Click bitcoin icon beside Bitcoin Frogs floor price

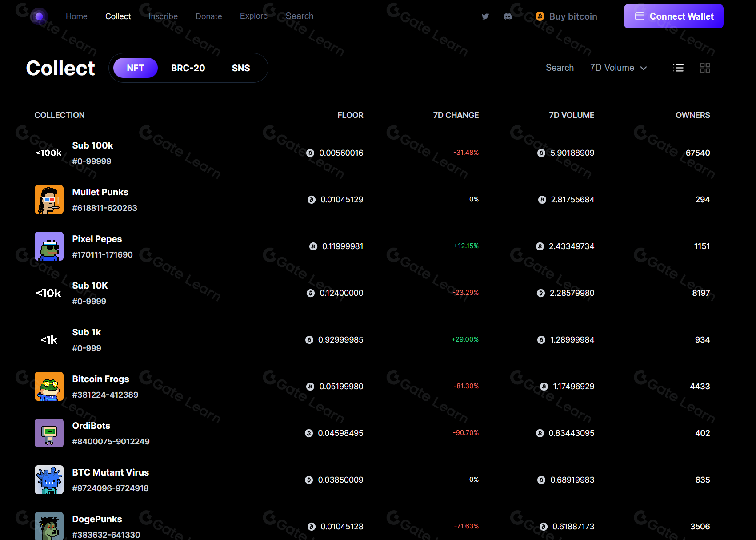[310, 387]
